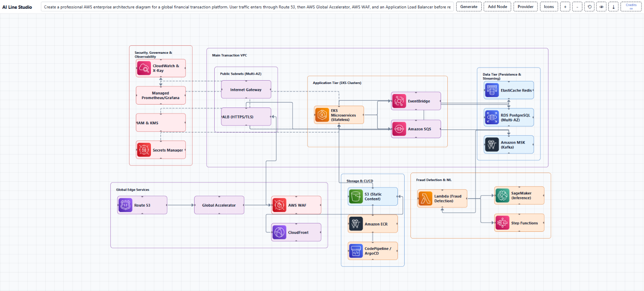Select the Step Functions icon

pos(503,223)
